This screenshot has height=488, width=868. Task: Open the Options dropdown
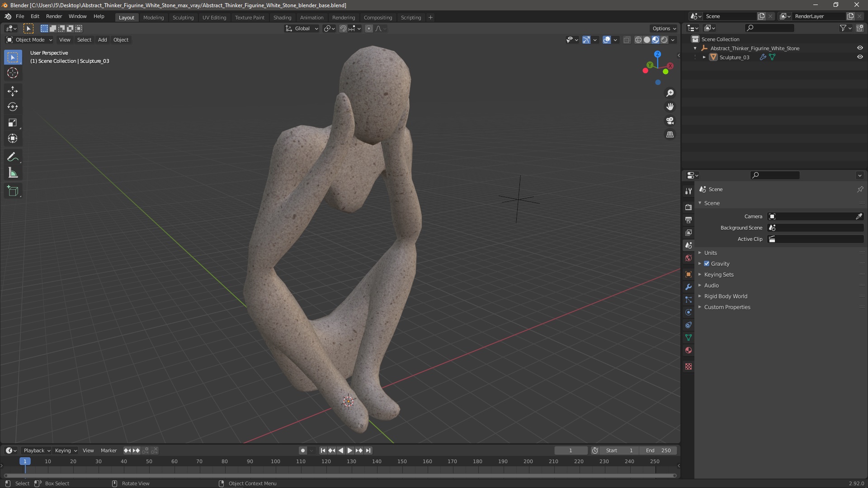click(664, 28)
